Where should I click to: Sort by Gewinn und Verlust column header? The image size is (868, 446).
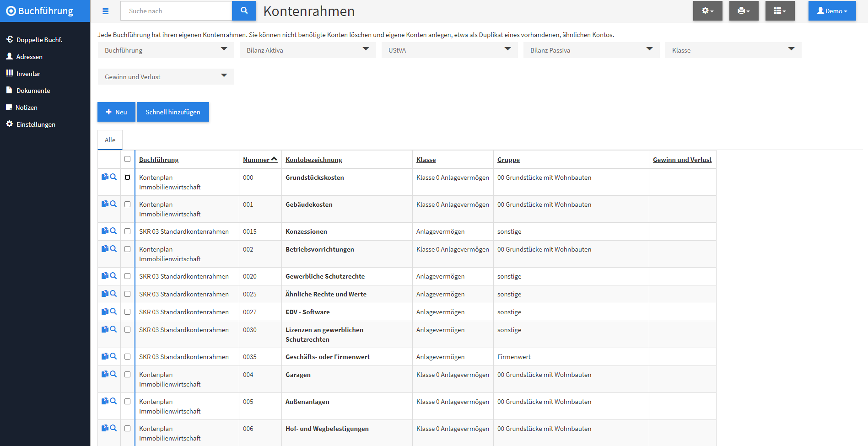point(682,160)
